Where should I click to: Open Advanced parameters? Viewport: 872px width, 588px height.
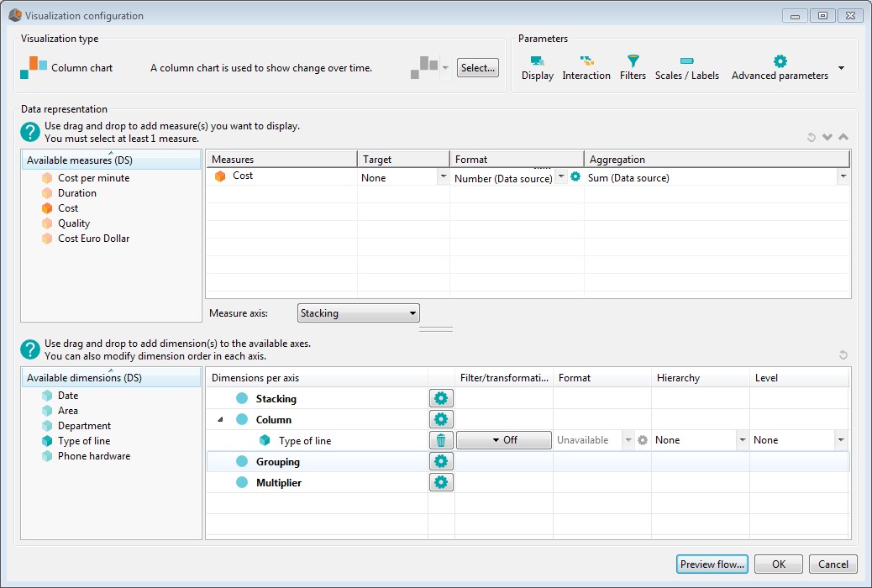pyautogui.click(x=780, y=68)
